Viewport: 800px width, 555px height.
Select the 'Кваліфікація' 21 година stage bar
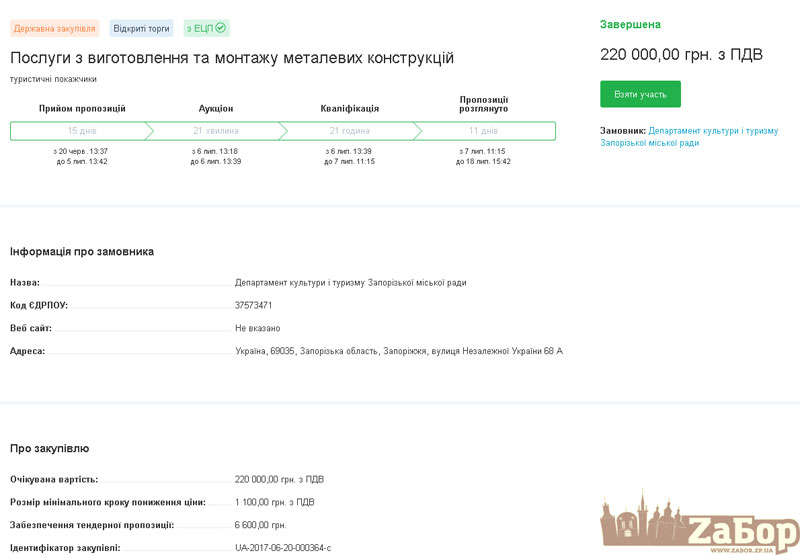click(349, 131)
